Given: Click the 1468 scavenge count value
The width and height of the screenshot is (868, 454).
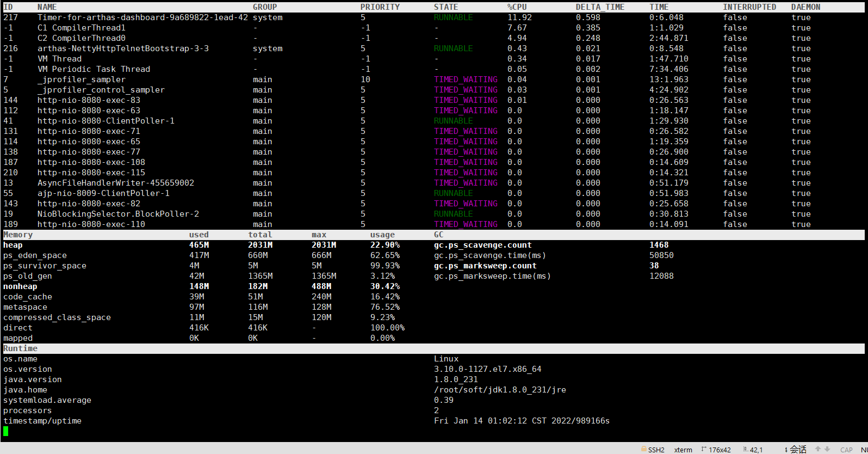Looking at the screenshot, I should [659, 245].
